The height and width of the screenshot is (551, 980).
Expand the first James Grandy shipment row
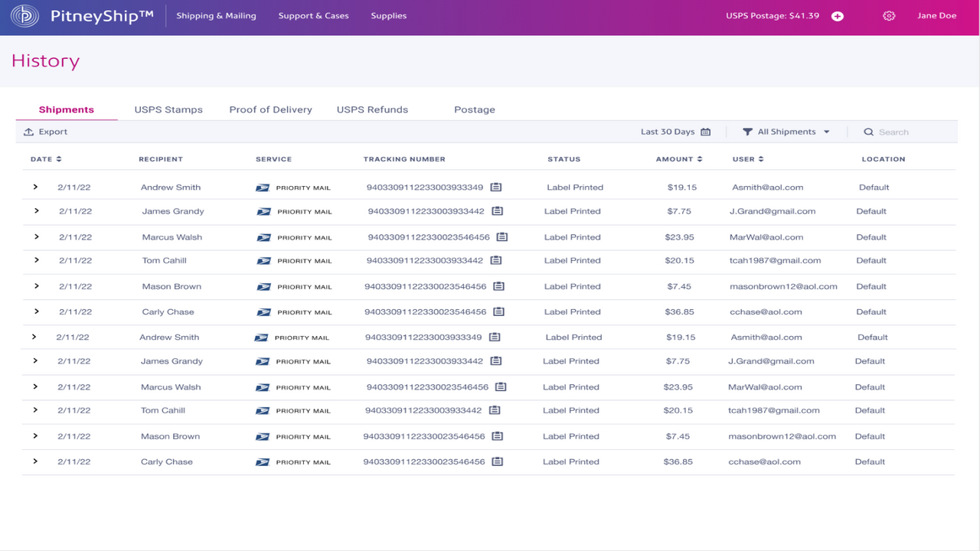37,210
